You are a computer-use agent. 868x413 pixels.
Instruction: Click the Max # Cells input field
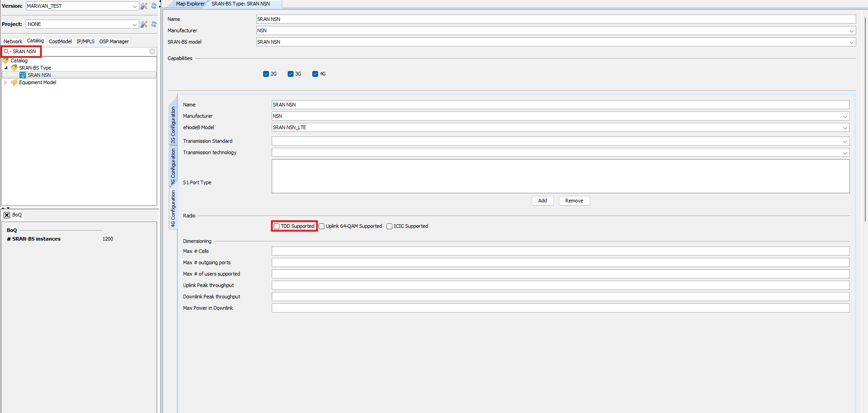pos(560,251)
